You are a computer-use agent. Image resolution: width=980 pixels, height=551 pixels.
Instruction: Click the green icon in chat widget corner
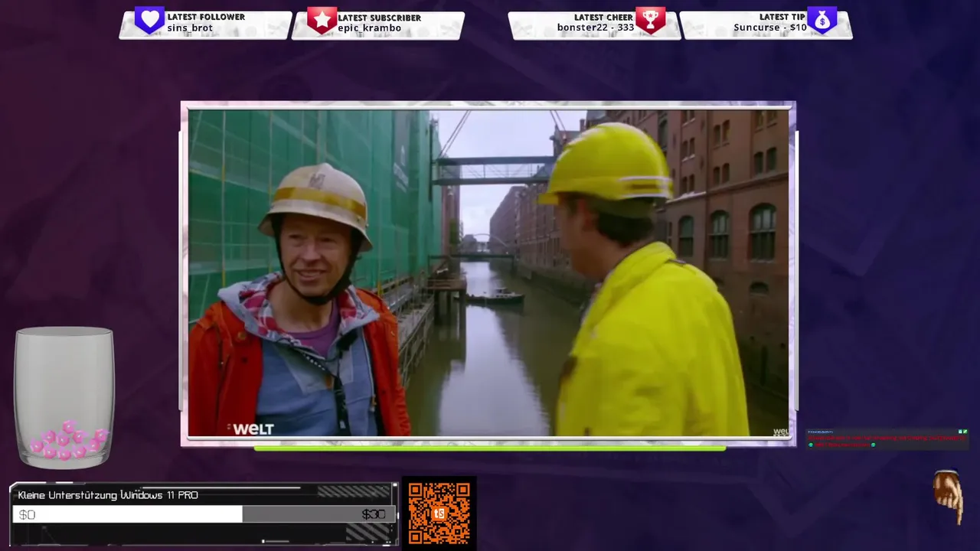(963, 432)
